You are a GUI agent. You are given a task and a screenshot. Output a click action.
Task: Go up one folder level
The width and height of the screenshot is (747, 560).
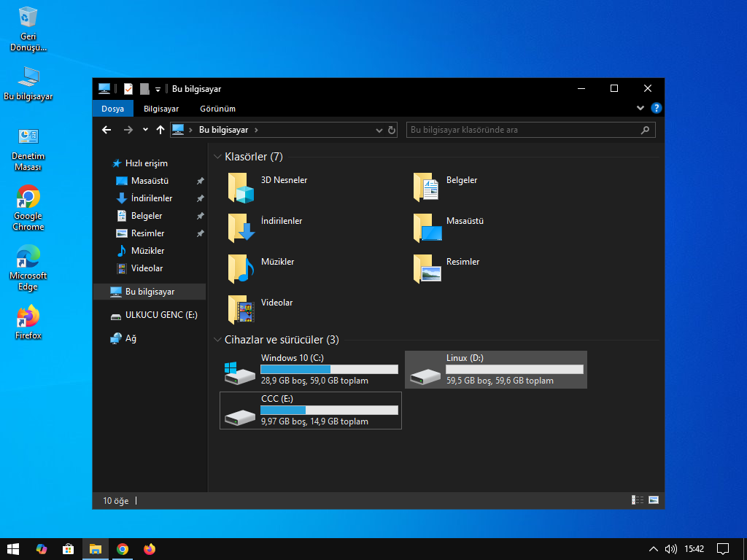pos(160,130)
